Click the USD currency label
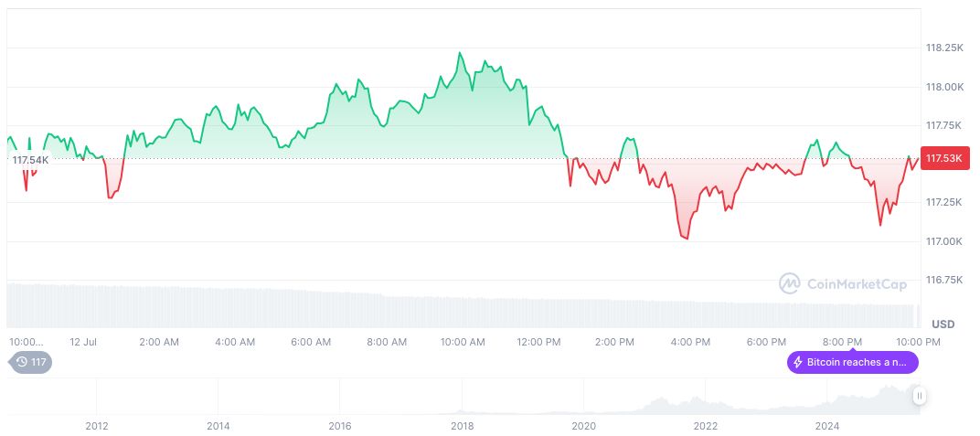This screenshot has height=436, width=980. 943,324
